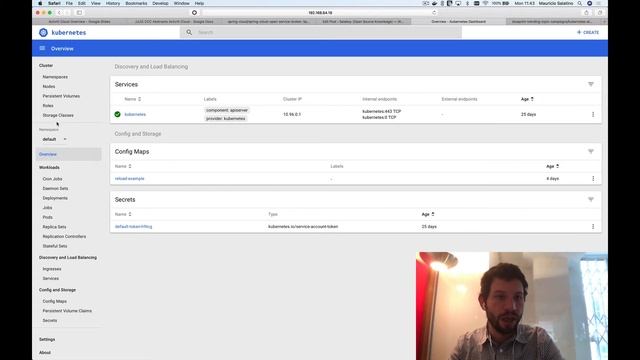Open Safari History menu
640x360 pixels.
tap(113, 3)
